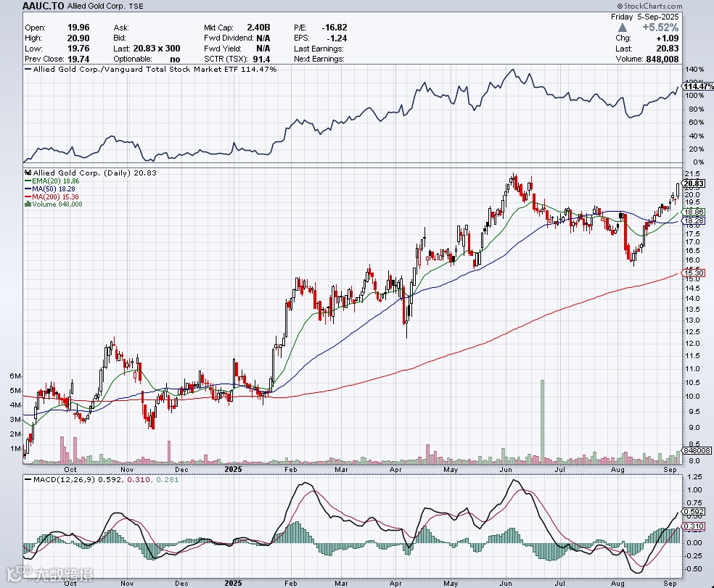This screenshot has width=714, height=588.
Task: Click the 0.592 MACD axis tag
Action: (695, 512)
